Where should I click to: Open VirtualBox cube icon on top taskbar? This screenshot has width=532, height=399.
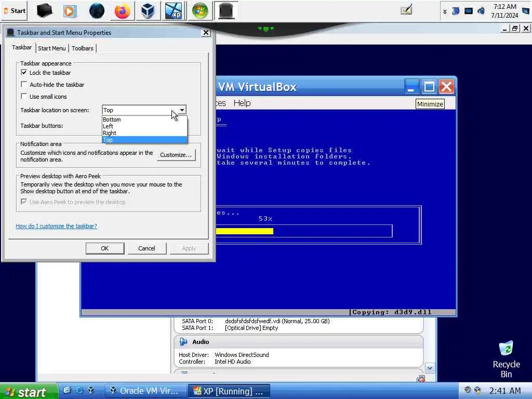point(148,11)
